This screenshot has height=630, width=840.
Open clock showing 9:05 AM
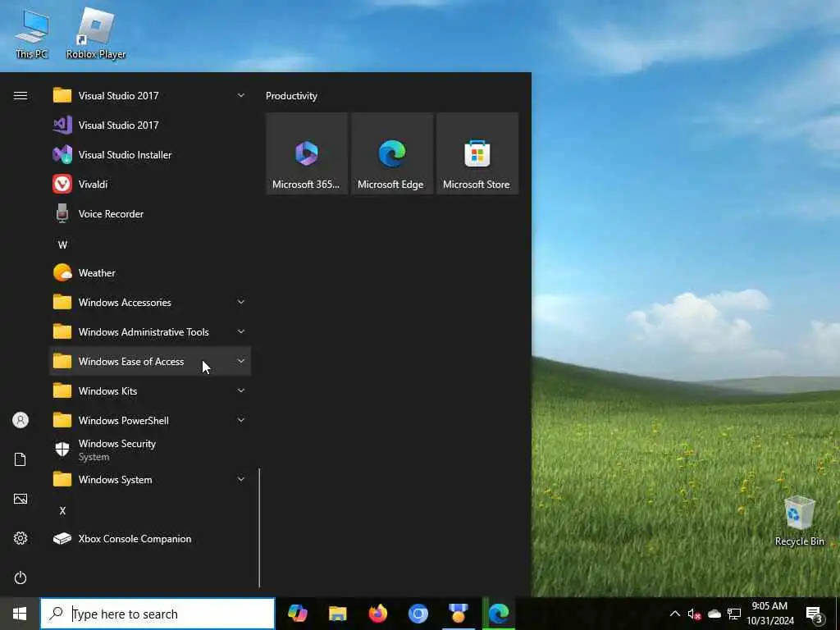(769, 614)
